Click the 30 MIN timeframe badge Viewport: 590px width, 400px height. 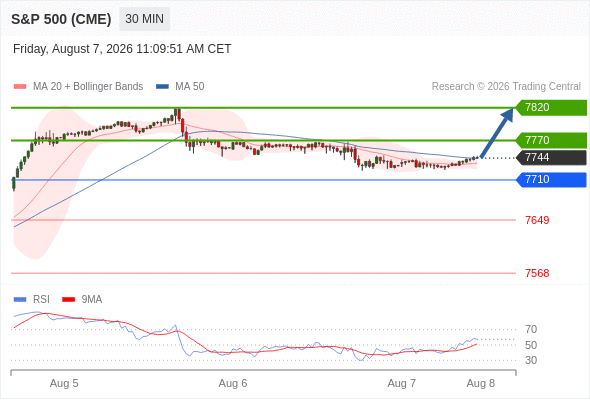click(x=144, y=19)
